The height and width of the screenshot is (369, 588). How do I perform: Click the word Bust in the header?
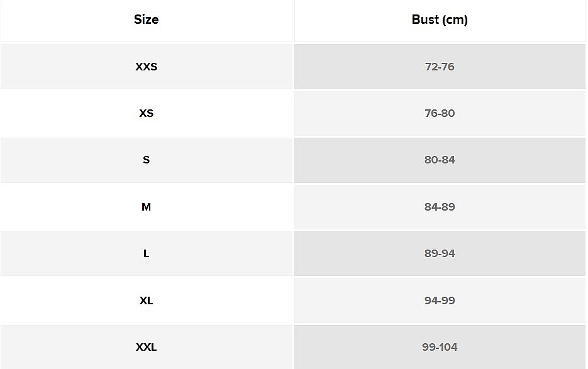[425, 19]
